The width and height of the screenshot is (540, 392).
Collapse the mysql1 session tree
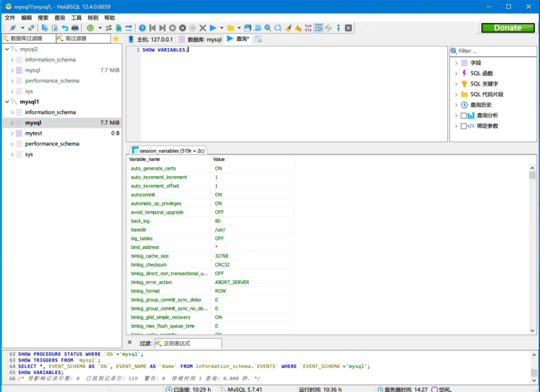(6, 102)
